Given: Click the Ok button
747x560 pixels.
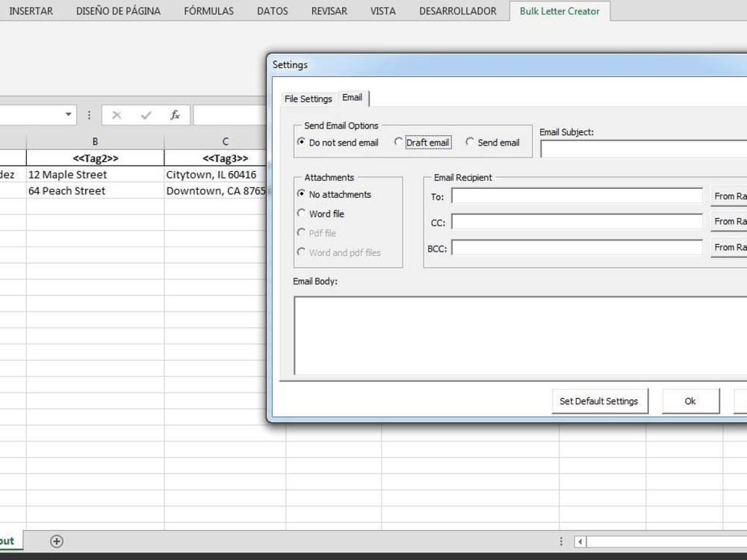Looking at the screenshot, I should pyautogui.click(x=689, y=401).
